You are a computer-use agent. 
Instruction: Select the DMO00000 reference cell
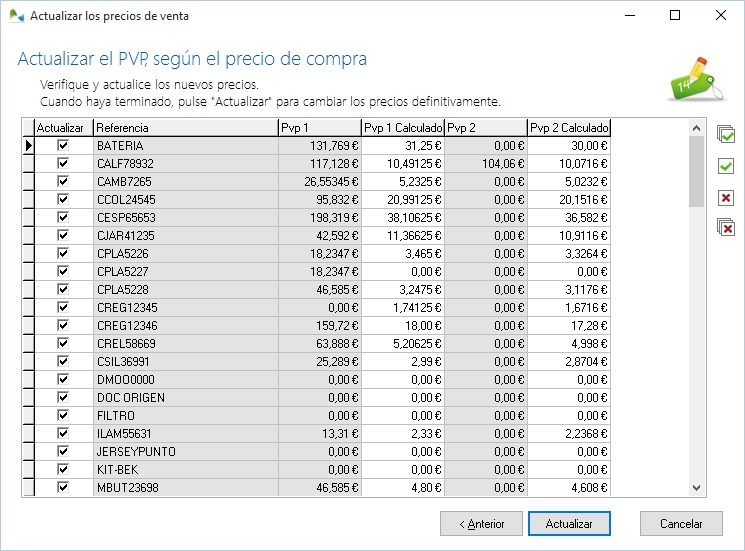coord(186,380)
